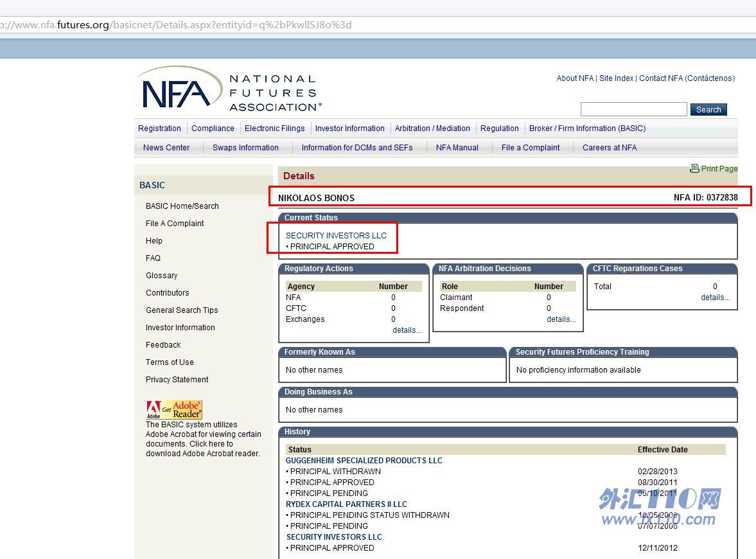Viewport: 756px width, 559px height.
Task: Click the 08/30/2011 effective date
Action: coord(658,483)
